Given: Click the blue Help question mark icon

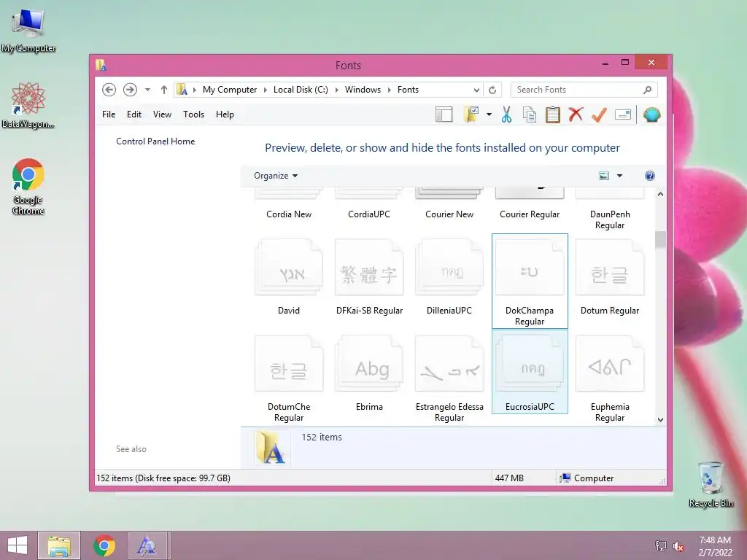Looking at the screenshot, I should (650, 176).
